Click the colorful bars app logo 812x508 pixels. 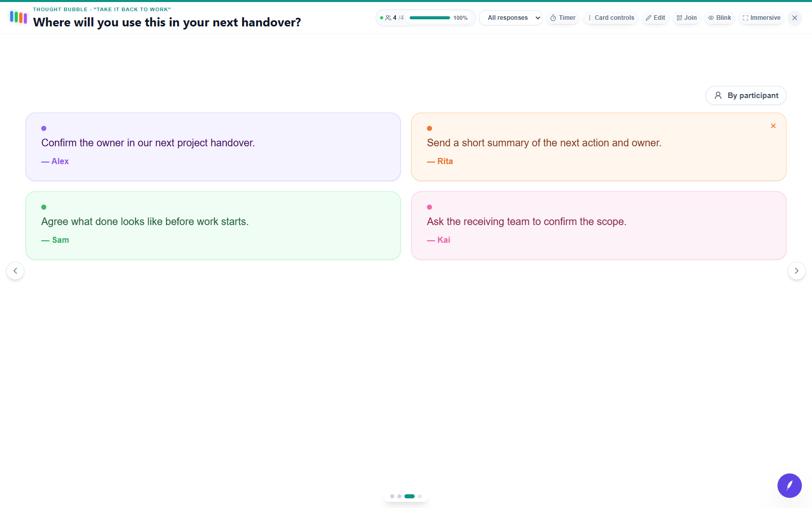(18, 17)
